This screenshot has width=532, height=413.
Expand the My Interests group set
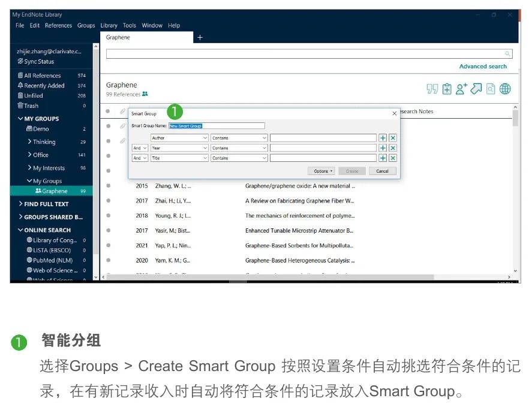click(29, 168)
